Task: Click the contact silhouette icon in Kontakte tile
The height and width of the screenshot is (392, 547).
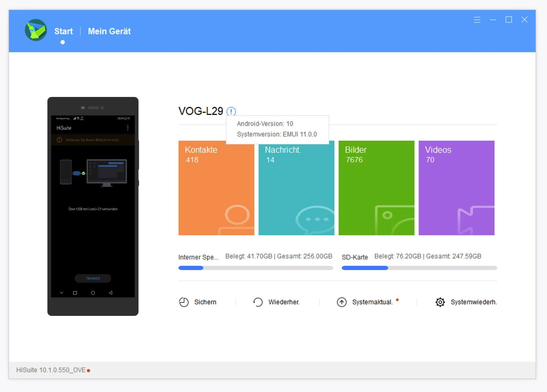Action: (237, 220)
